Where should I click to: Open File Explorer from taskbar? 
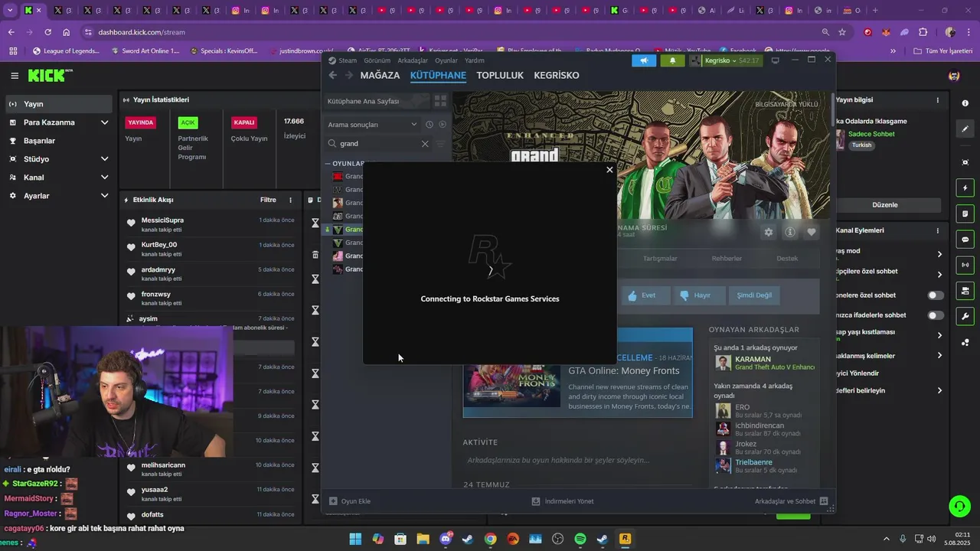(x=423, y=539)
